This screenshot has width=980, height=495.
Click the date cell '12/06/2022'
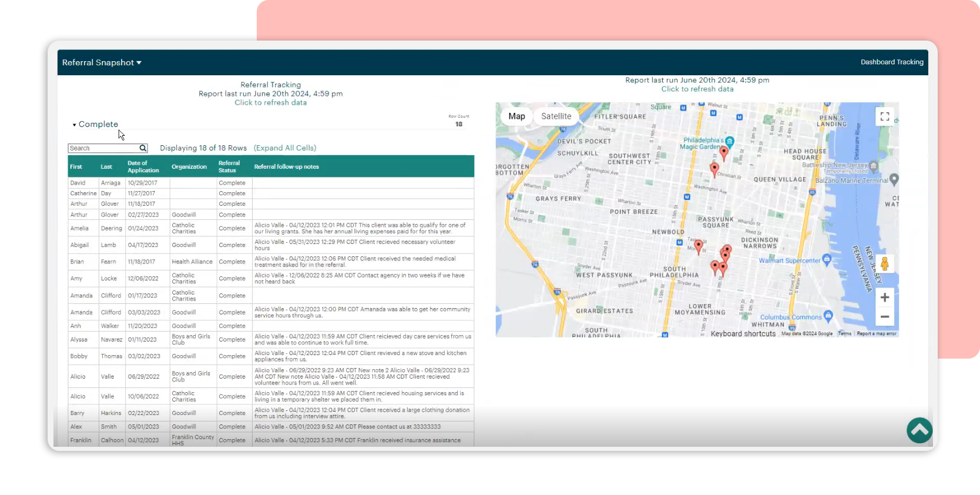point(147,279)
